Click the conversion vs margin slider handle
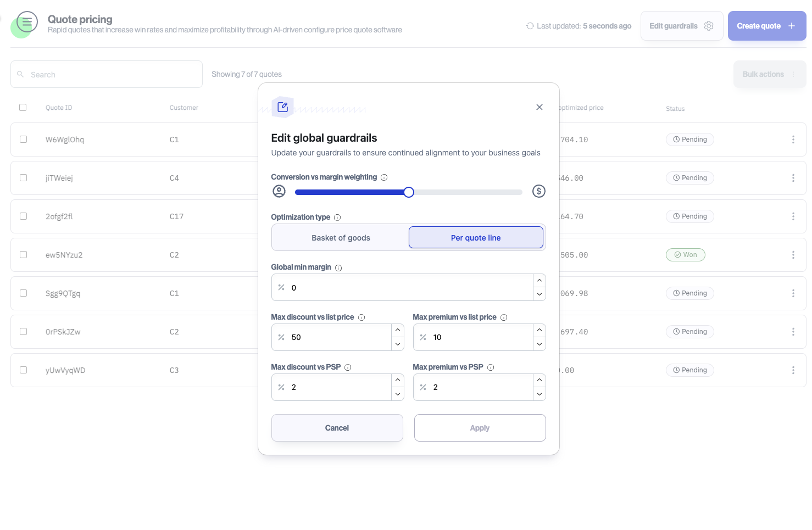The height and width of the screenshot is (530, 812). tap(409, 192)
